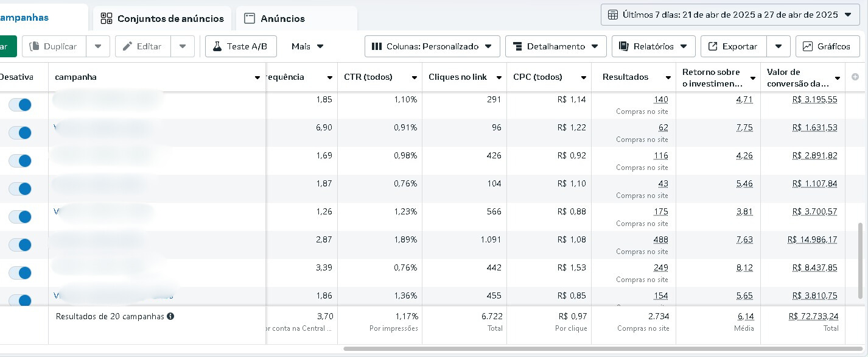Open the campanha column header menu

pos(257,77)
